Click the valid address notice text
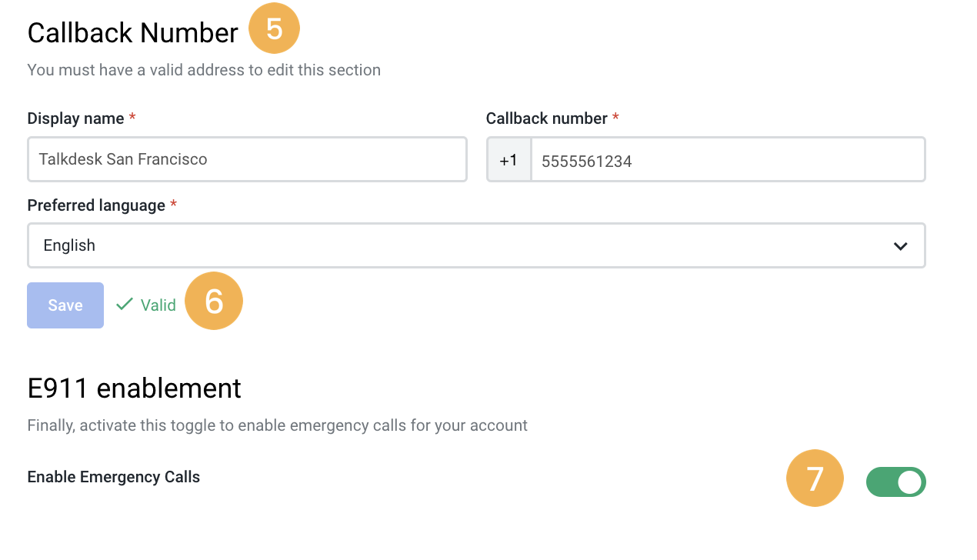 pos(204,70)
